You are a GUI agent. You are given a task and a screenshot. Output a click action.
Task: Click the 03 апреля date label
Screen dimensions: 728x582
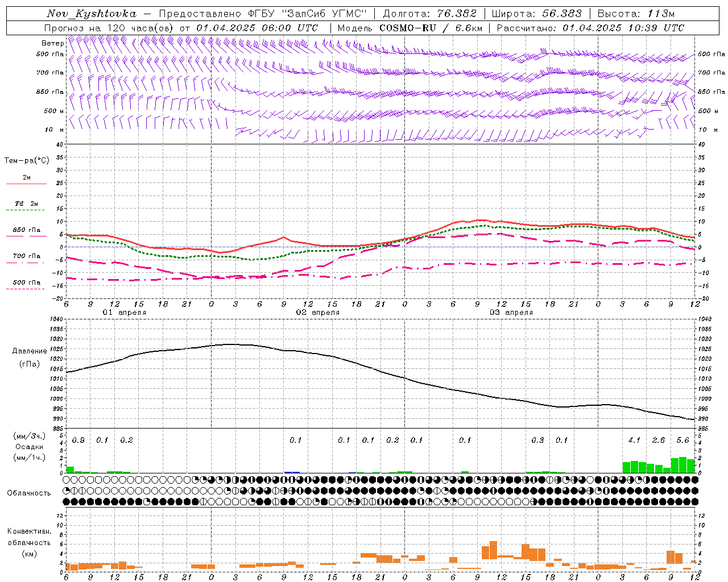pos(511,313)
